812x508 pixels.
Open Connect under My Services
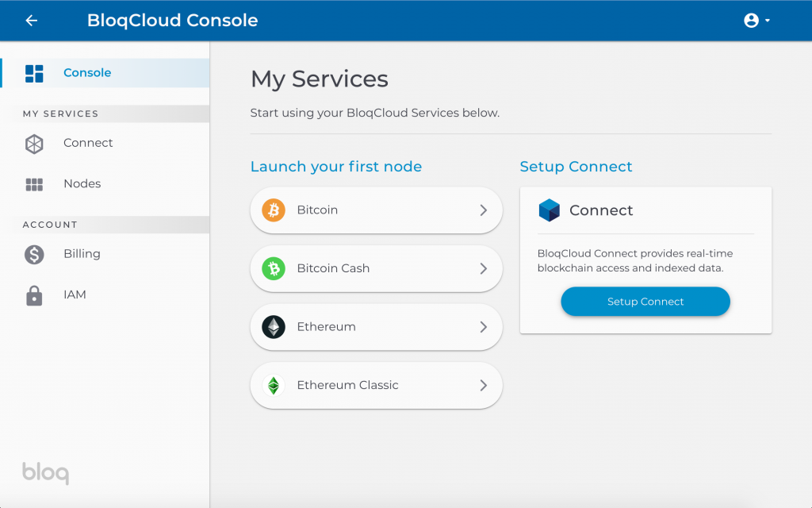click(88, 143)
